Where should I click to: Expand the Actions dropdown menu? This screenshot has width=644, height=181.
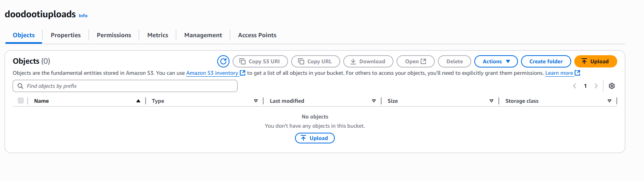[496, 61]
